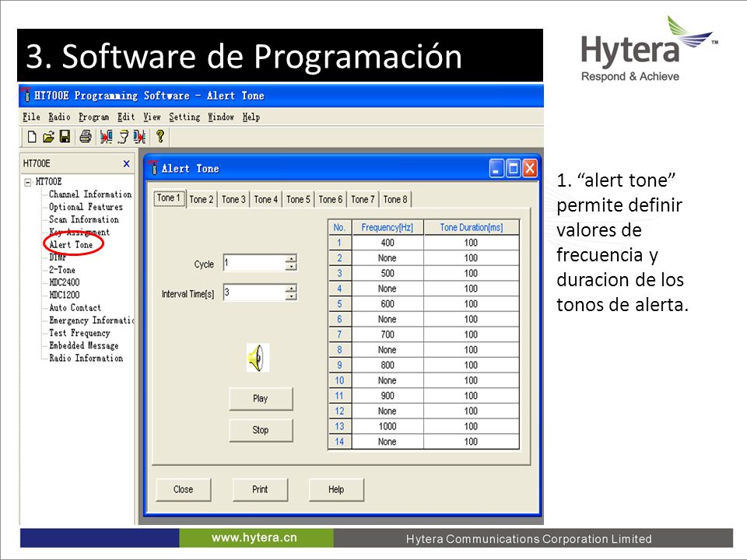
Task: Click the 400 frequency cell
Action: [x=388, y=243]
